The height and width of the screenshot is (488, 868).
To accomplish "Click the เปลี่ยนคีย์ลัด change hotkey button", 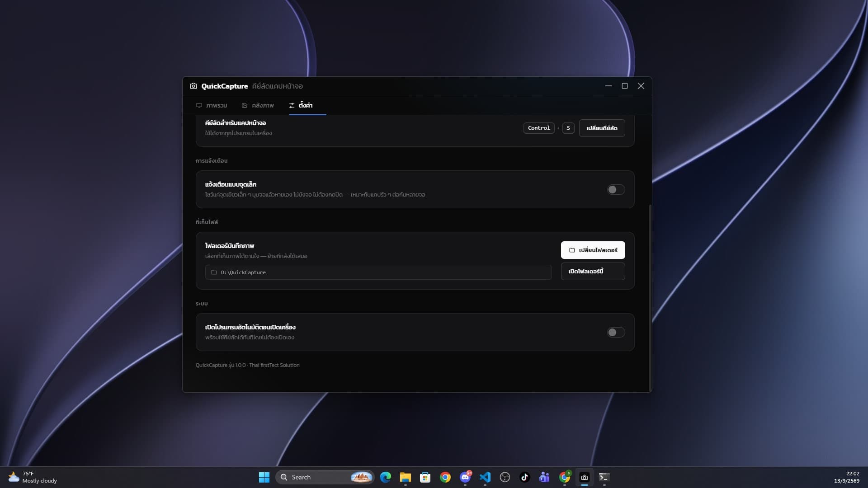I will pos(602,128).
